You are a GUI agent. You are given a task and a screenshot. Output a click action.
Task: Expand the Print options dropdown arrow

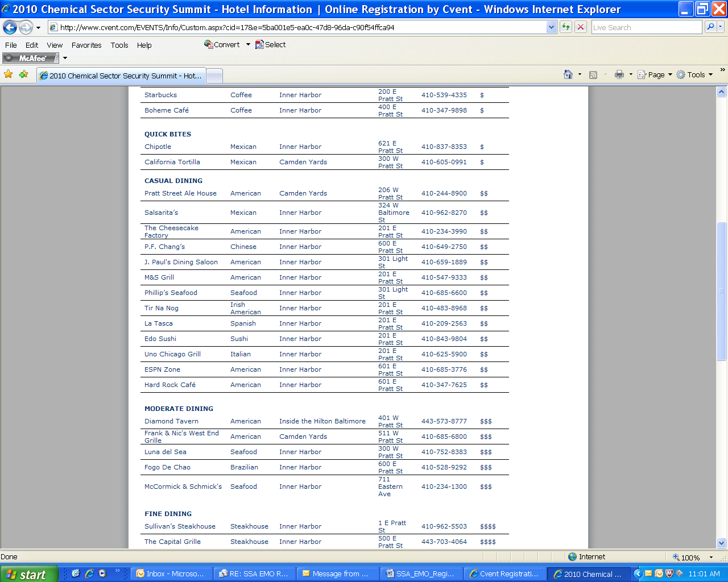[631, 74]
